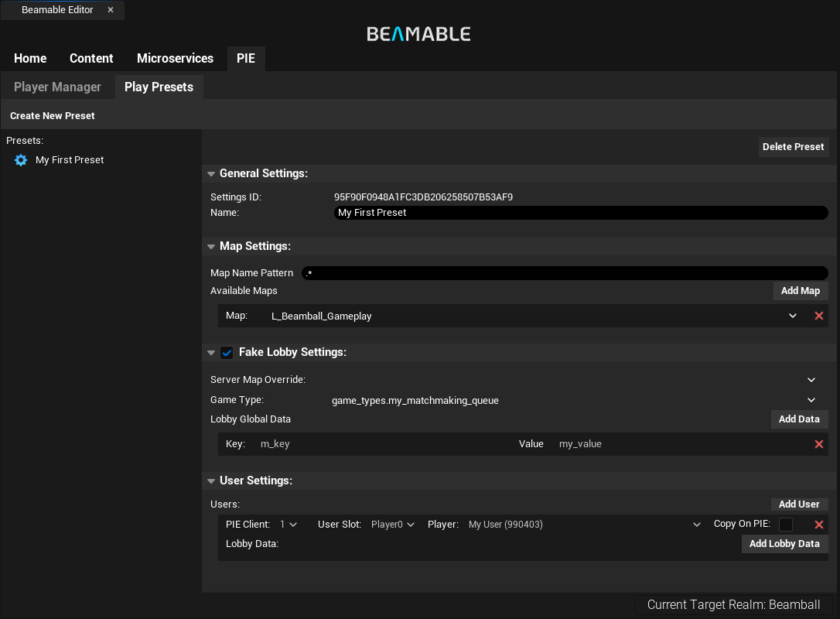Delete the m_key lobby data row

pos(818,444)
